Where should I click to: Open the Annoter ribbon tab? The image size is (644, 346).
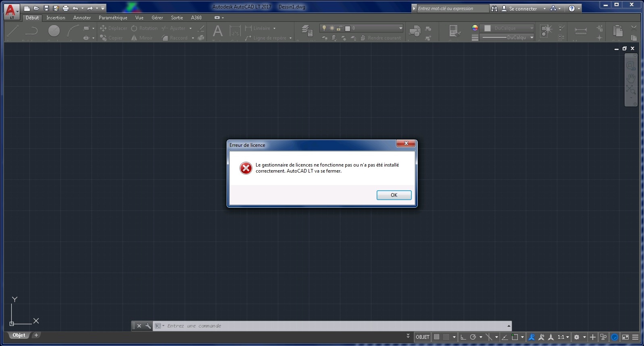[x=82, y=18]
